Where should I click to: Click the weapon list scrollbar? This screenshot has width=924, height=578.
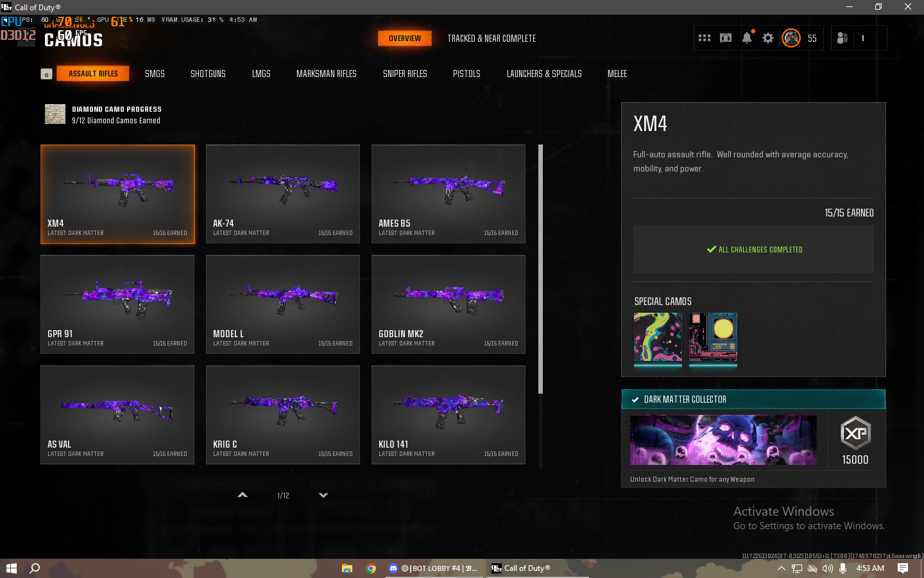[x=540, y=269]
